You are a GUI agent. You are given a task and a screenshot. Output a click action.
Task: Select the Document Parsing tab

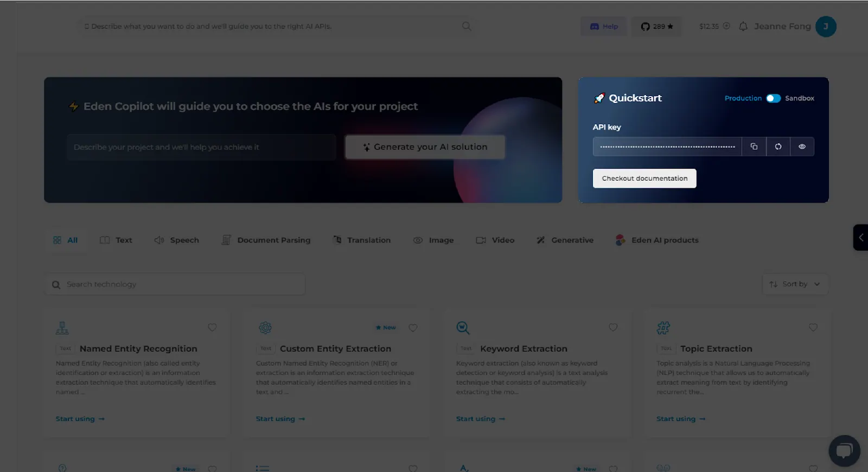coord(266,240)
